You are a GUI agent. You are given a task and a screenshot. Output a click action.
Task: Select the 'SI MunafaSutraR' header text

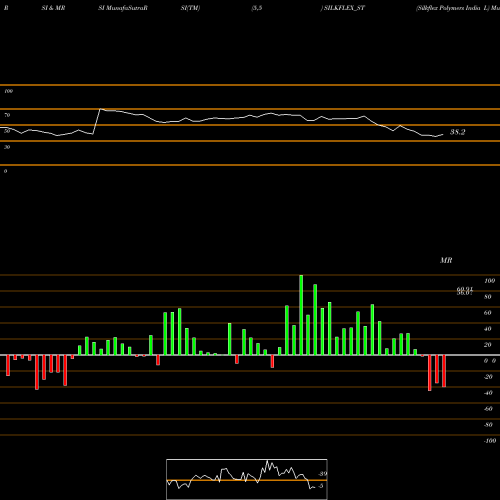[123, 8]
